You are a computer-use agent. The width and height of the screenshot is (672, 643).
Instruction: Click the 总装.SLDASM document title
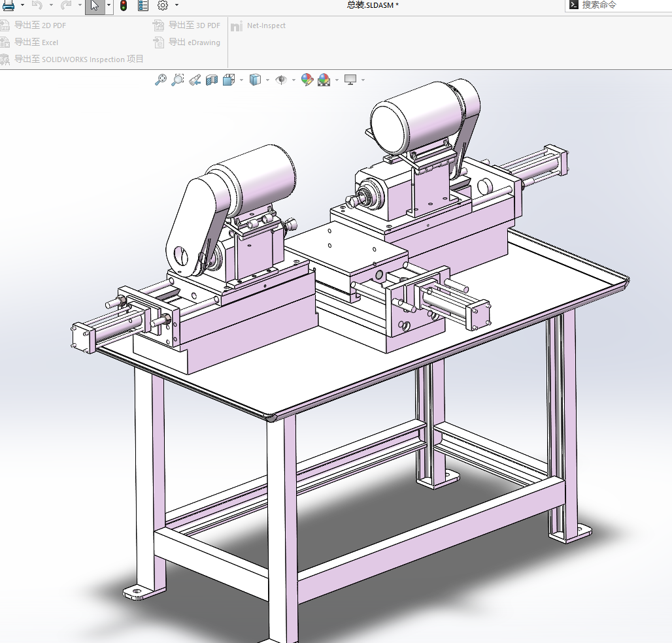pyautogui.click(x=373, y=5)
